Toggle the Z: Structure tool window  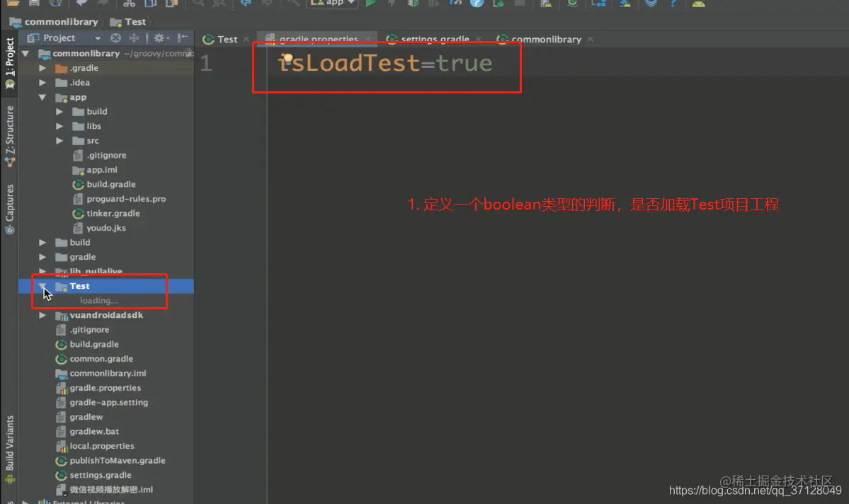pyautogui.click(x=10, y=135)
